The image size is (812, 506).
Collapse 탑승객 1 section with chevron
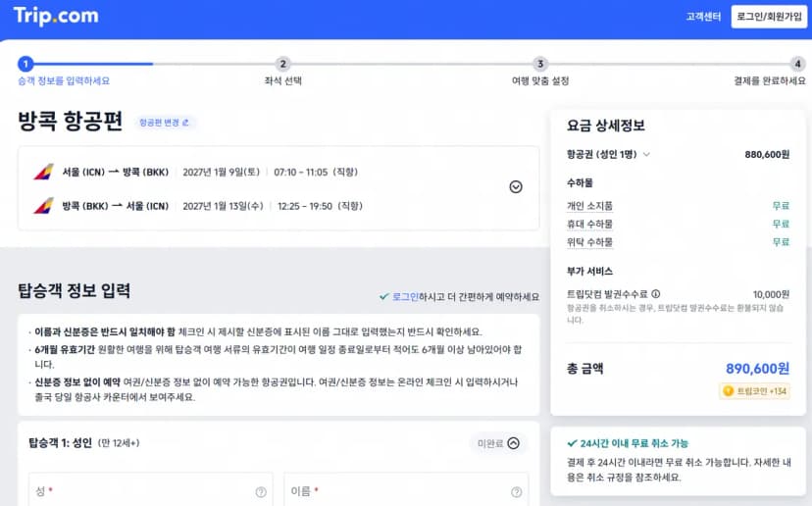point(513,443)
